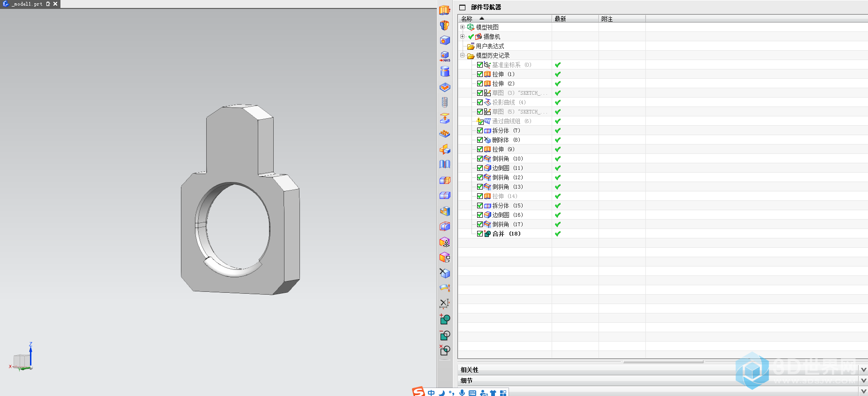This screenshot has width=868, height=396.
Task: Toggle the Sogou microphone voice input icon
Action: (462, 393)
